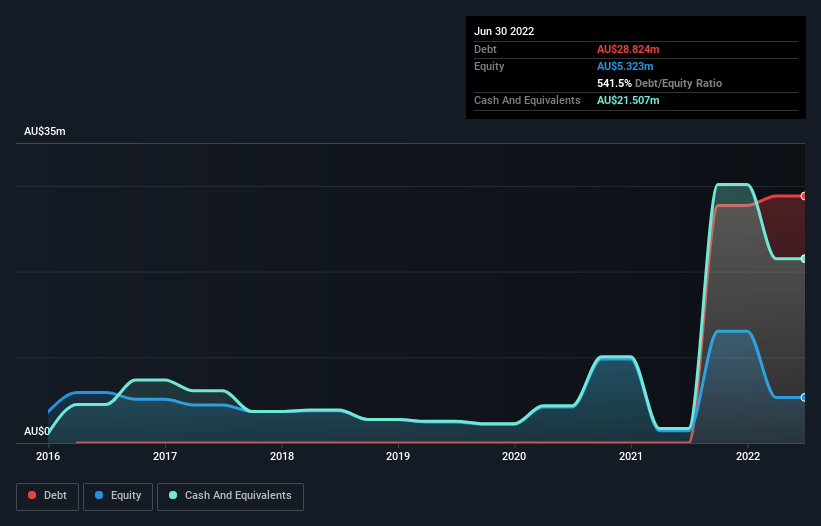This screenshot has height=526, width=821.
Task: Click the Jun 30 2022 tooltip date
Action: (x=504, y=31)
